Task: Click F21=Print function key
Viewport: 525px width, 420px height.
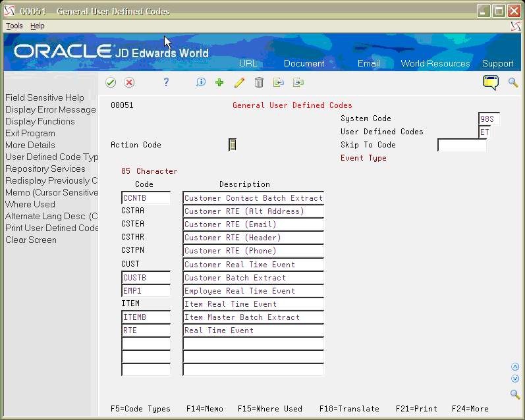Action: point(416,409)
